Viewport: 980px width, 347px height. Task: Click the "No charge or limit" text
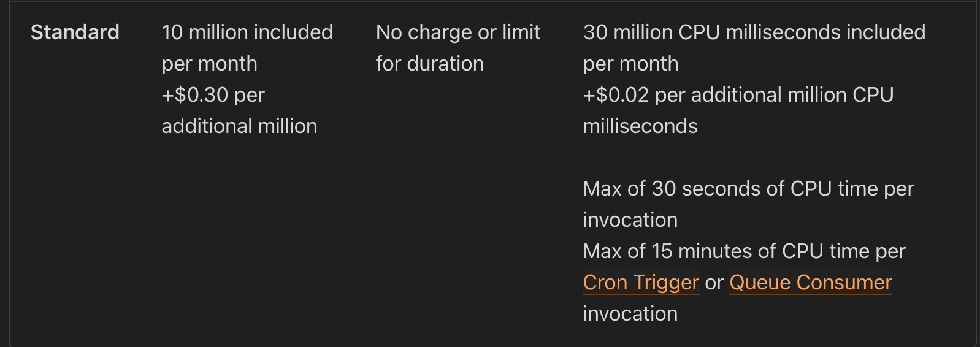(457, 32)
